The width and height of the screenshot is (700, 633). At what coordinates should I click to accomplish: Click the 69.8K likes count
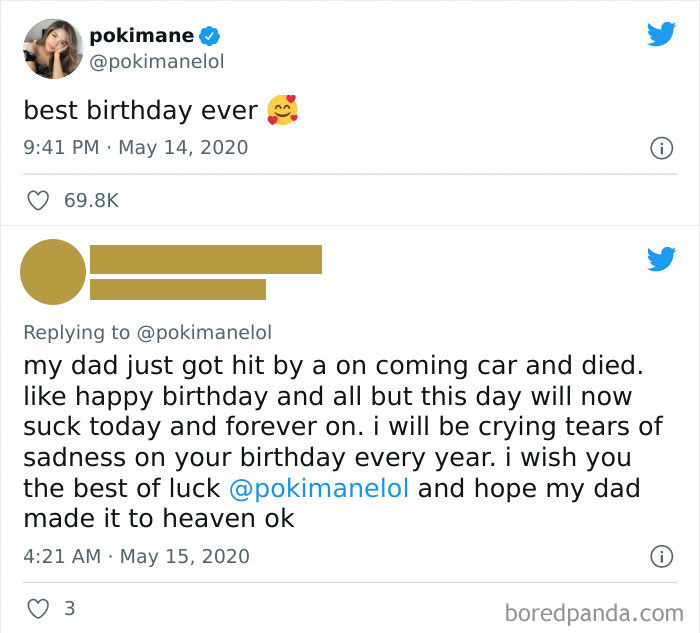pos(91,201)
